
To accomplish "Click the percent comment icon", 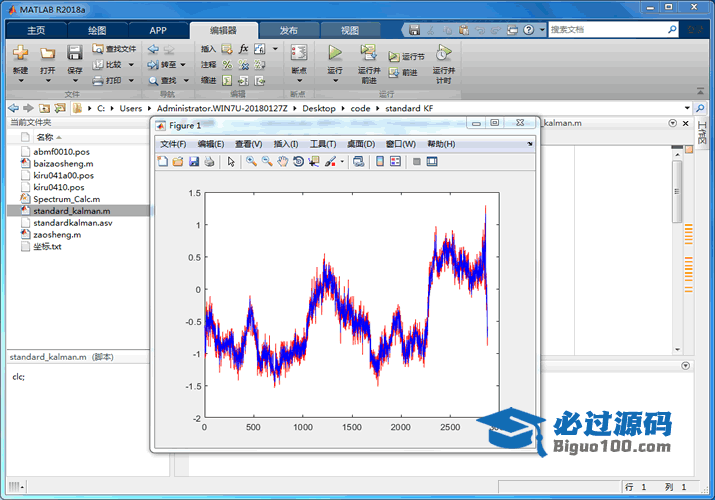I will [x=227, y=65].
